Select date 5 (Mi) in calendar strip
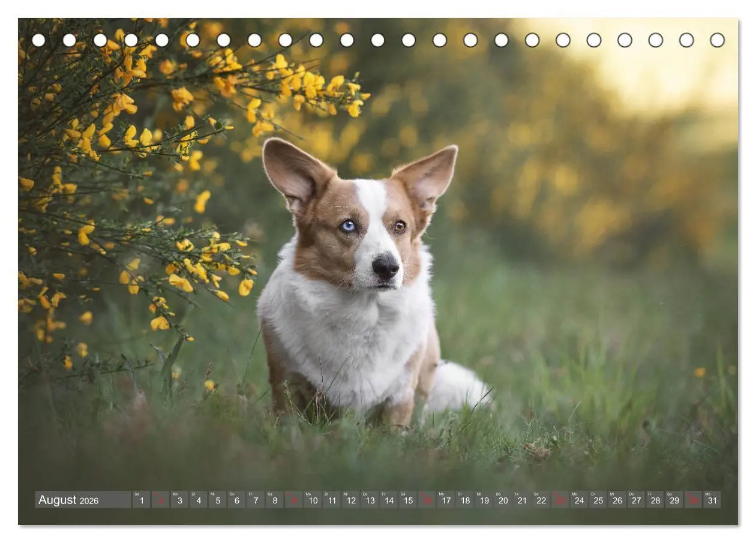Image resolution: width=756 pixels, height=543 pixels. [218, 500]
